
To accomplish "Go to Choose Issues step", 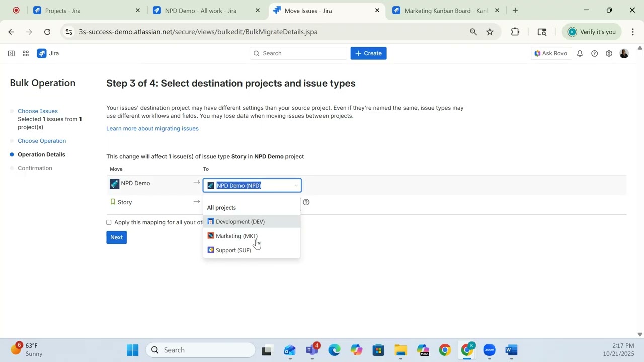I will (38, 111).
